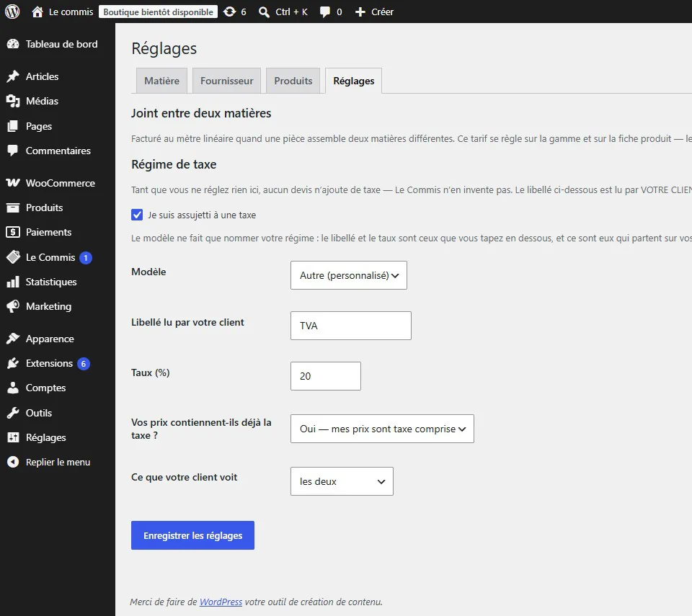Click the Libellé lu par votre client field
Image resolution: width=692 pixels, height=616 pixels.
[x=351, y=326]
